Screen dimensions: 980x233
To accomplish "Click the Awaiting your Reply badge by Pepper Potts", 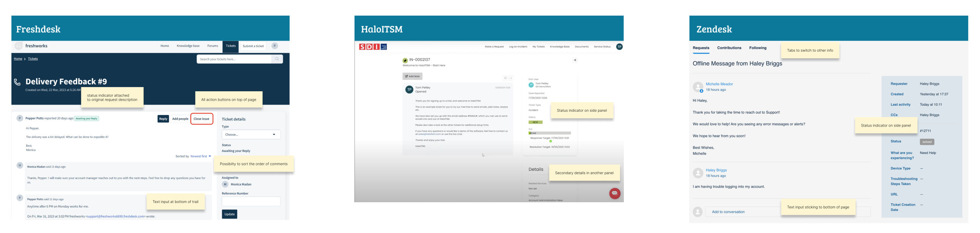I will click(86, 119).
